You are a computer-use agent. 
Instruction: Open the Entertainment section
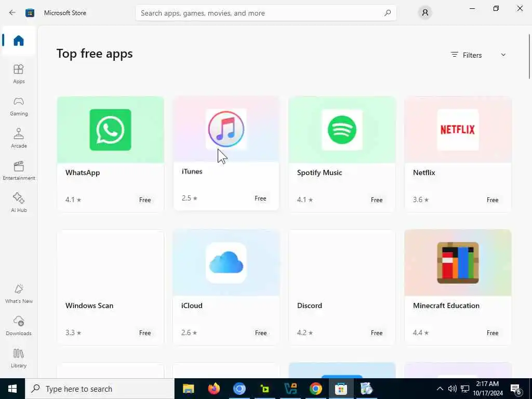(x=19, y=170)
